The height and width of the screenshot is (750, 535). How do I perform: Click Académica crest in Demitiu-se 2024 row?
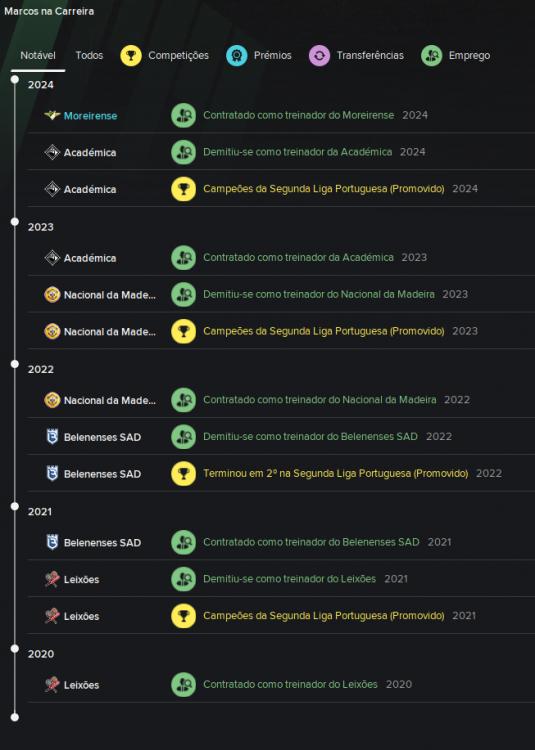(x=52, y=152)
